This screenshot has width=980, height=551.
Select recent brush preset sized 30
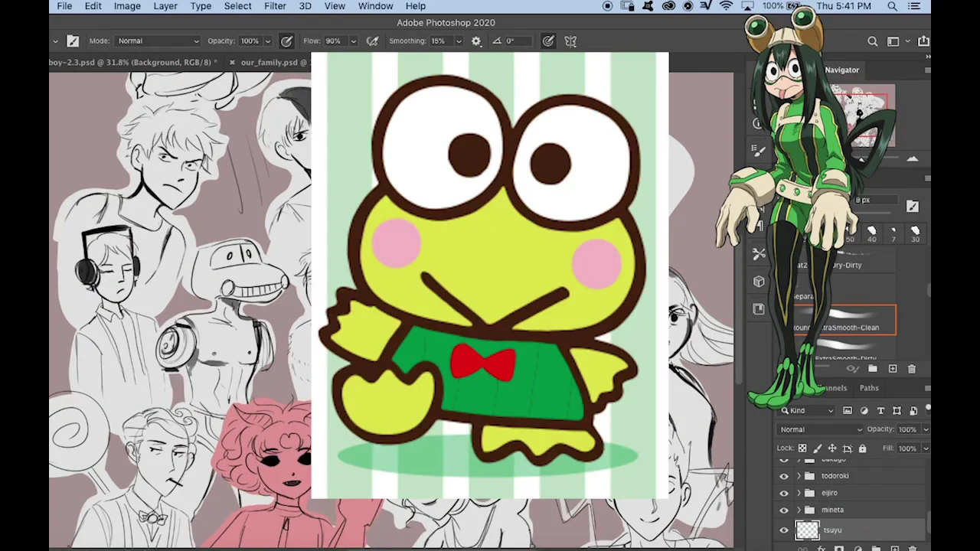[x=915, y=233]
